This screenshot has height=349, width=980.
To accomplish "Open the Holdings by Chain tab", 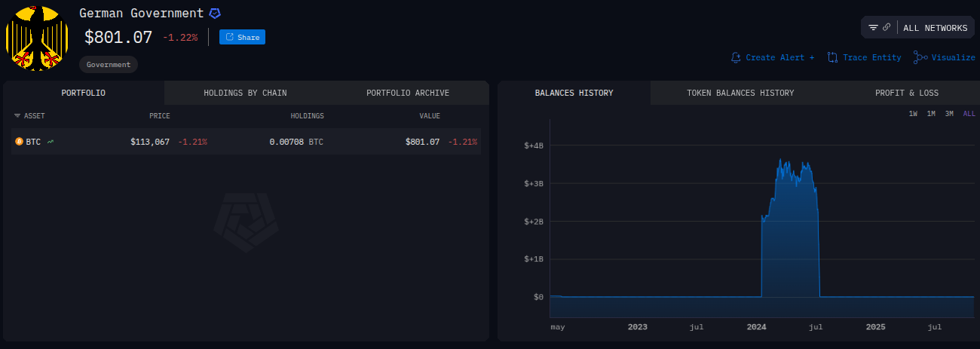I will [245, 93].
